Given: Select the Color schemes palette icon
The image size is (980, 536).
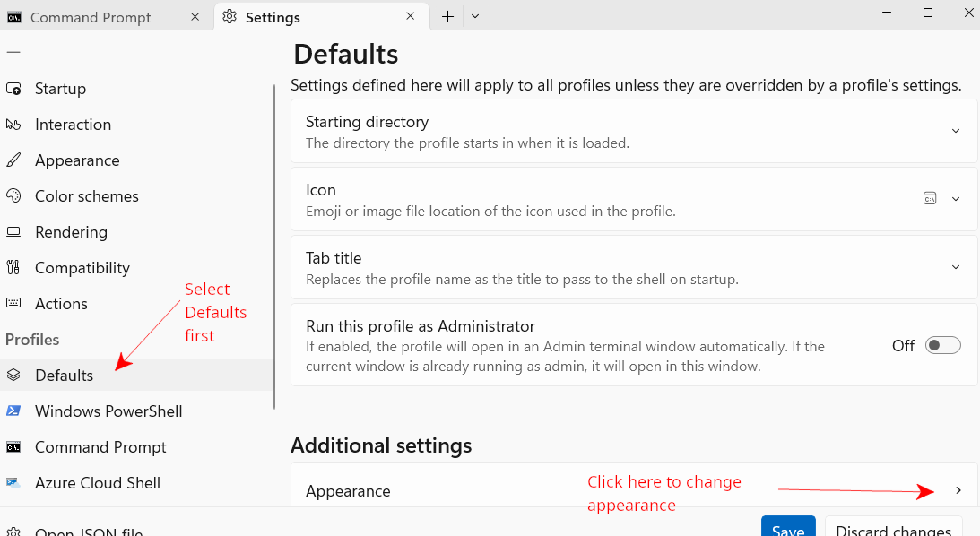Looking at the screenshot, I should coord(13,195).
